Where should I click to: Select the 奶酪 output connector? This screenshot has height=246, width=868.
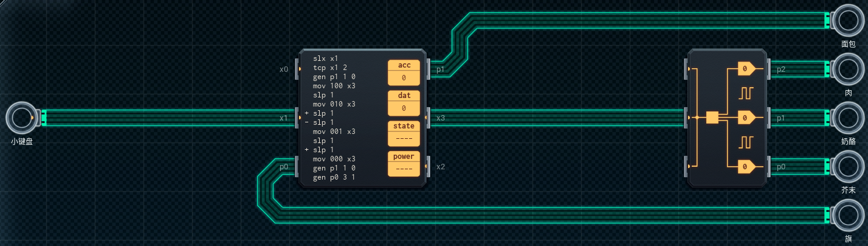[x=847, y=118]
